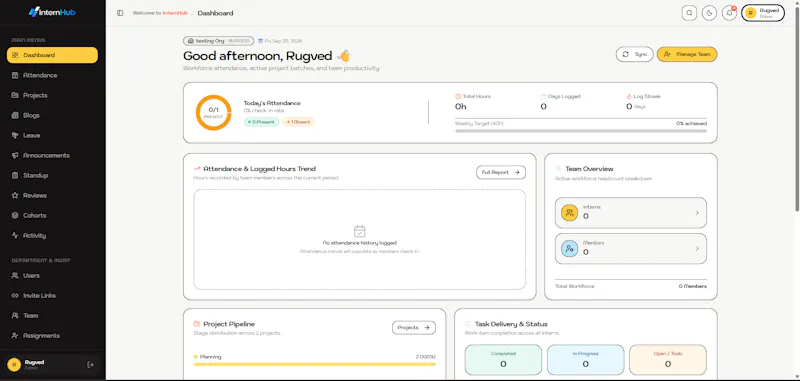Click the Log Streak flame icon

[629, 96]
